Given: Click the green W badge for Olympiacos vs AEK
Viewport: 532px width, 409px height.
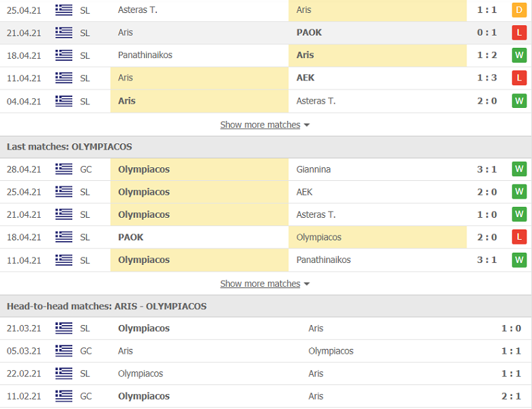Looking at the screenshot, I should click(519, 192).
